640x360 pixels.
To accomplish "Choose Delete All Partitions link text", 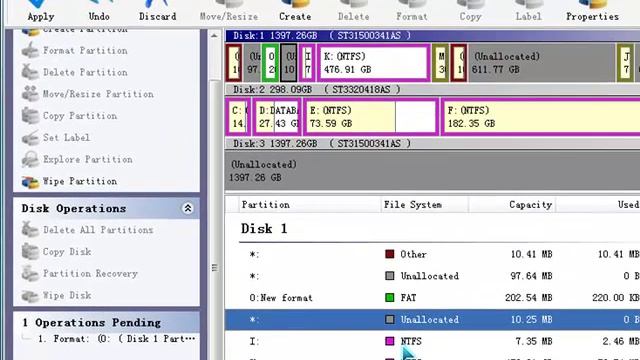I will pos(98,230).
